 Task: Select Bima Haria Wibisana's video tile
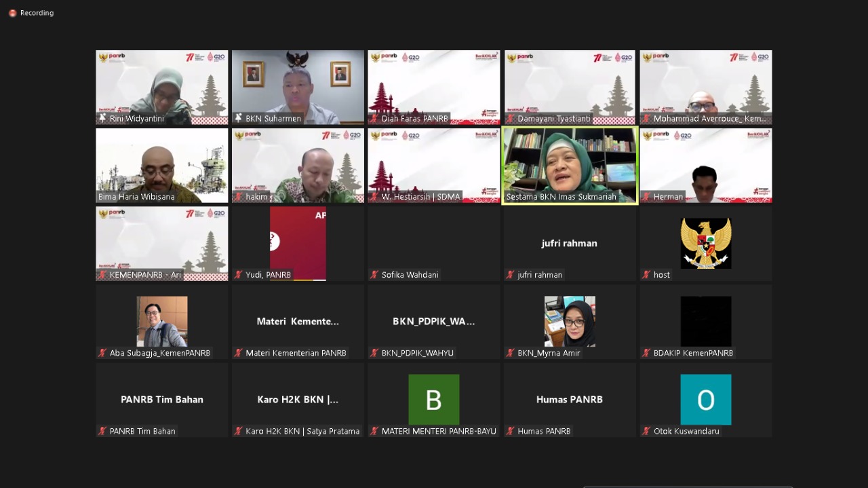tap(162, 166)
